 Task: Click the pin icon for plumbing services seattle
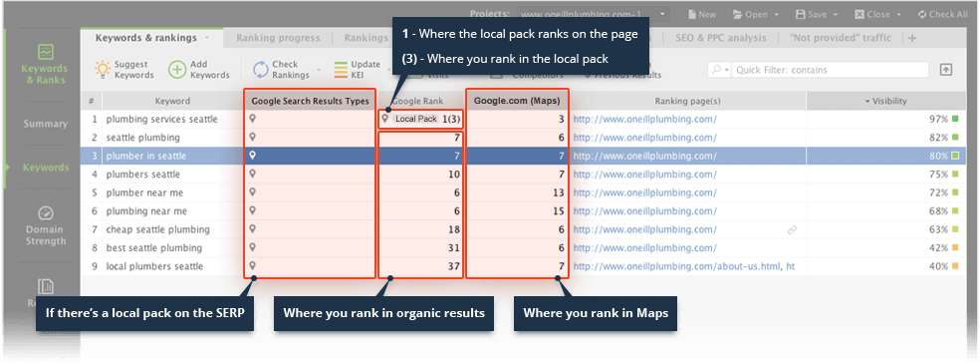click(x=252, y=119)
